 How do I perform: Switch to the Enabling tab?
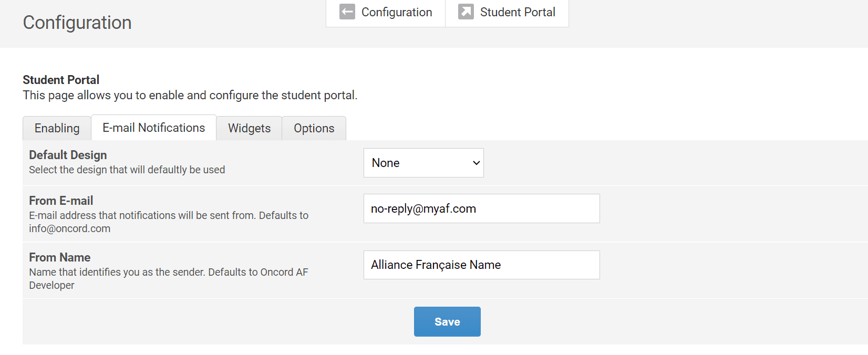[57, 128]
